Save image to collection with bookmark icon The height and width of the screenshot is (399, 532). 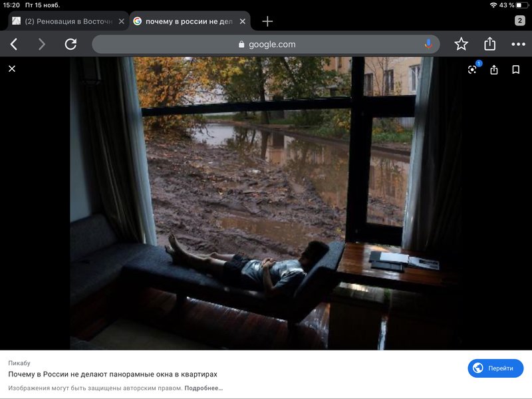(515, 70)
